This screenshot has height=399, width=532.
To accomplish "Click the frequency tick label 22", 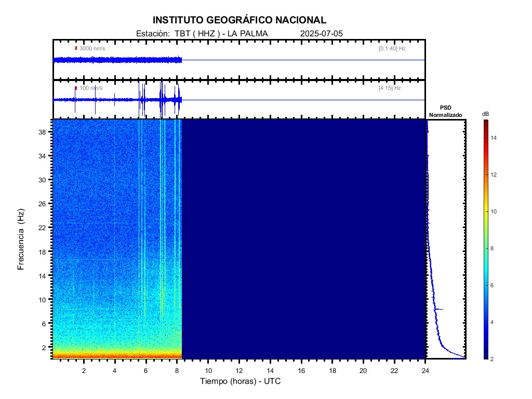I will pos(42,228).
